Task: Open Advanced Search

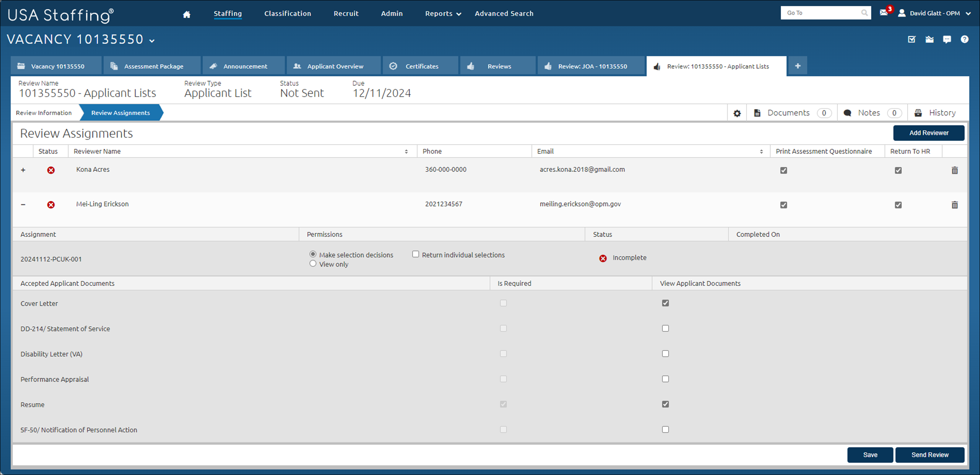Action: point(504,14)
